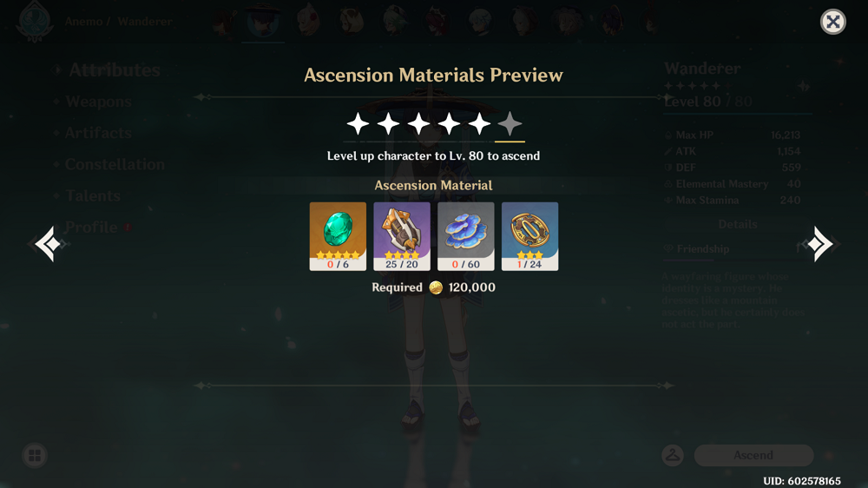The image size is (868, 488).
Task: Click the Ascend button
Action: click(x=753, y=455)
